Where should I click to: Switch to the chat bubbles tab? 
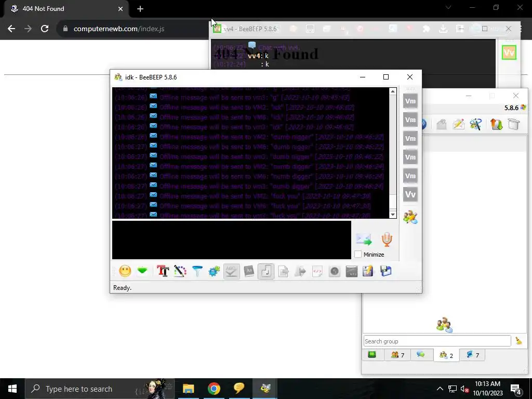click(x=421, y=355)
